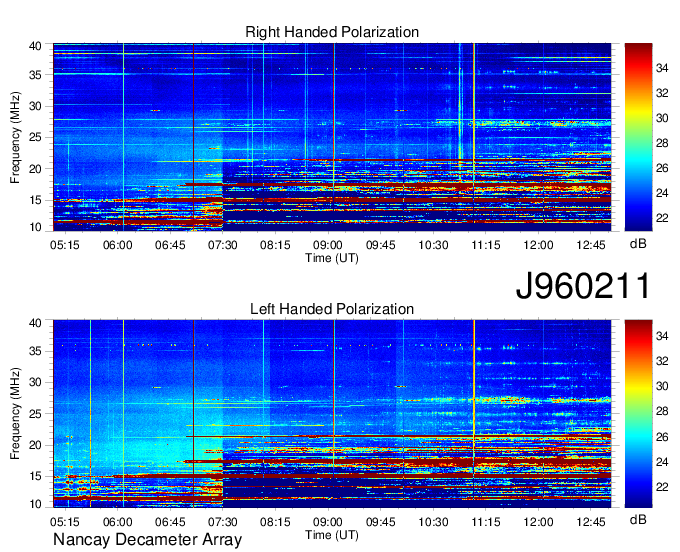
Task: Click the 11:15 tick of the Left Handed plot
Action: click(486, 522)
